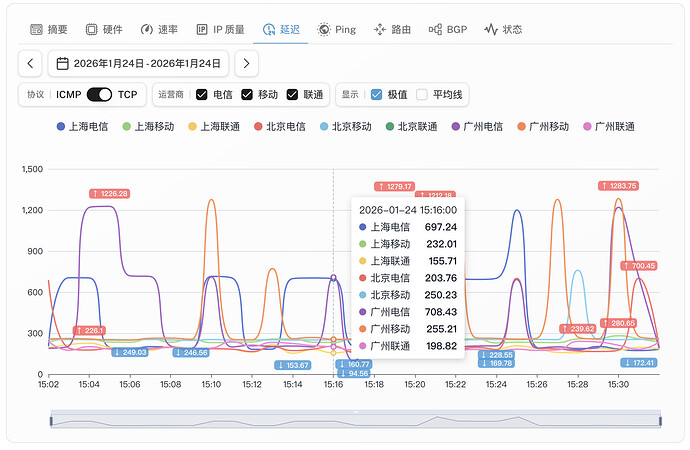Select the ICMP protocol label

(x=69, y=95)
